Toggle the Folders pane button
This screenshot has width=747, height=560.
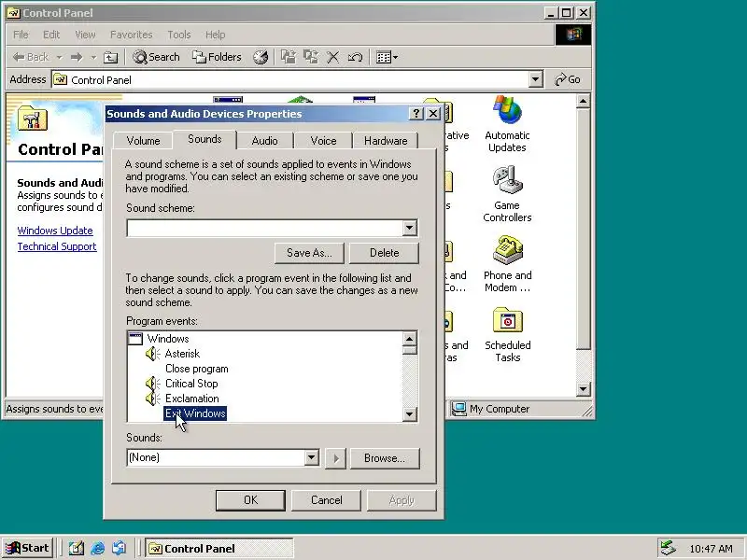[x=217, y=57]
